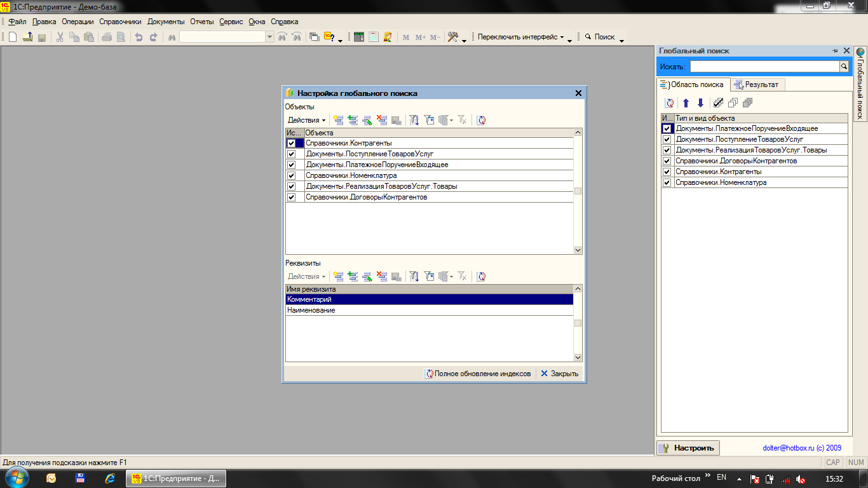The image size is (868, 488).
Task: Toggle Документы.ПлатежноеПоручениеВходящее checkbox in right panel
Action: (x=667, y=128)
